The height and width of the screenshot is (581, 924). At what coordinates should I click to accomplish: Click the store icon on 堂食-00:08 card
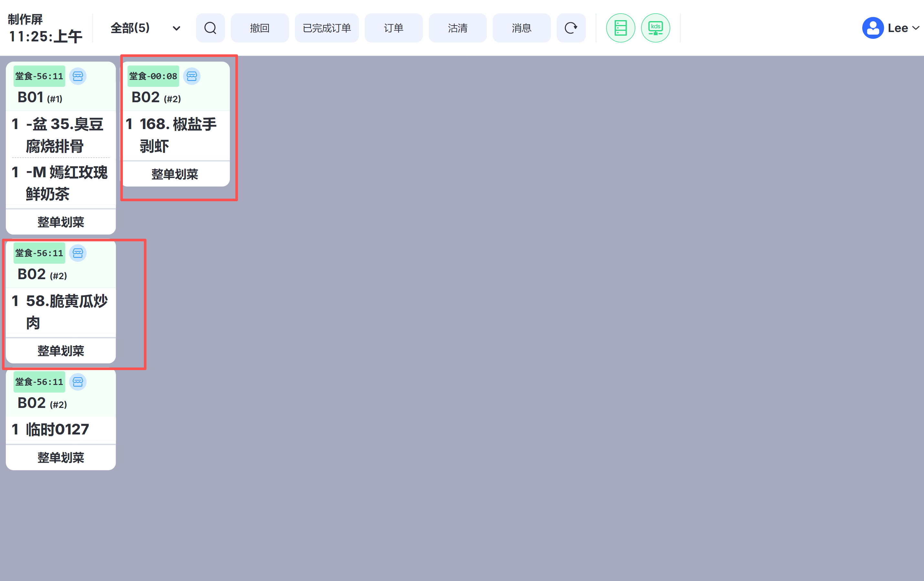pos(192,76)
